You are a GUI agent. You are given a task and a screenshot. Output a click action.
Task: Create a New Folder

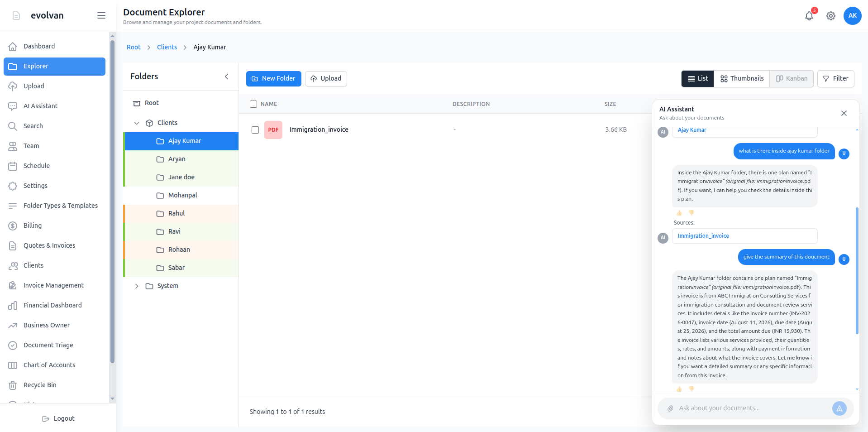[x=273, y=79]
